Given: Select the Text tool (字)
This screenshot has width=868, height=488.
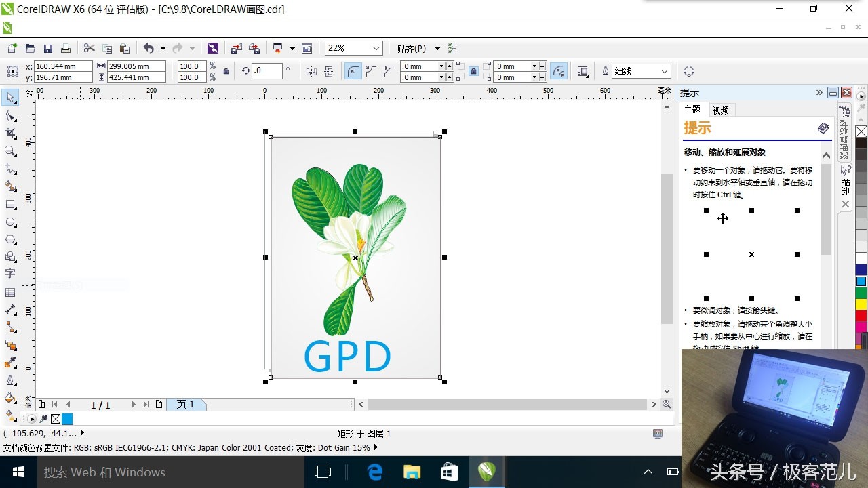Looking at the screenshot, I should (x=10, y=274).
